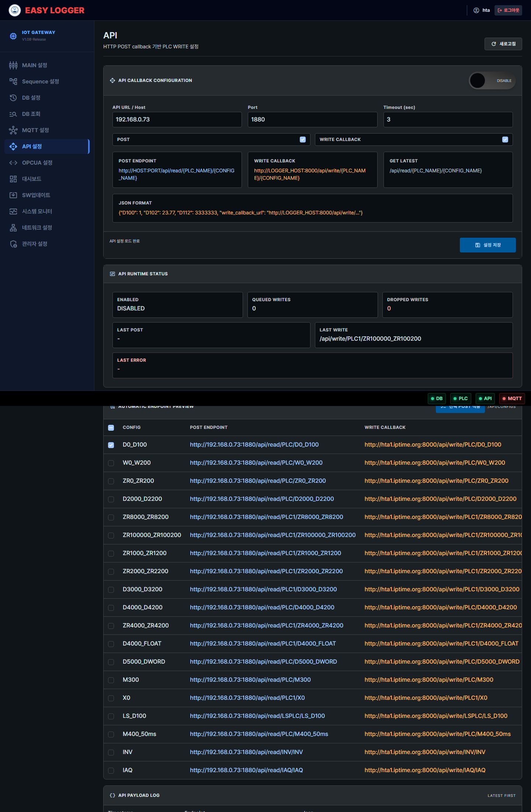Click the POST ENDPOINT template URL
The height and width of the screenshot is (812, 531).
tap(177, 175)
